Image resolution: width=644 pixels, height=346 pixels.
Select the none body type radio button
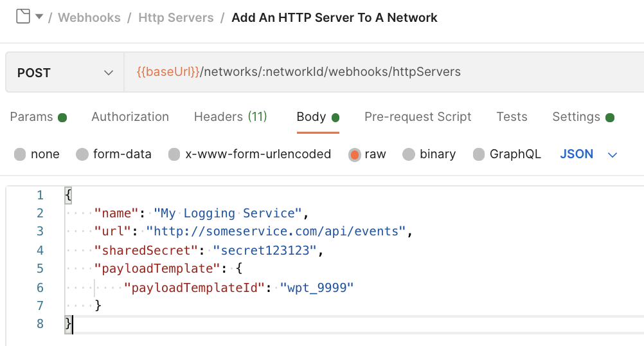click(20, 154)
